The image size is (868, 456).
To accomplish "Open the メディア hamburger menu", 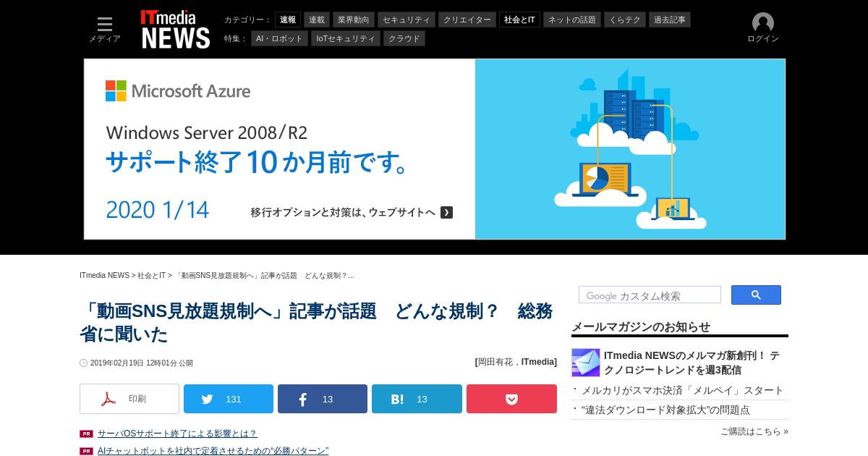I will click(105, 29).
